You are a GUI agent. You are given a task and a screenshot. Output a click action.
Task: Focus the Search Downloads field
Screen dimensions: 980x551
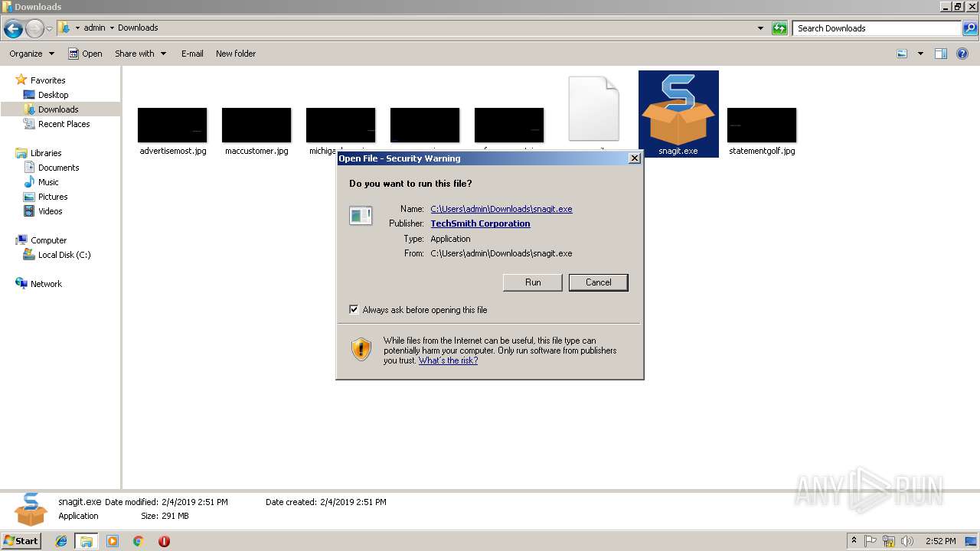[877, 28]
